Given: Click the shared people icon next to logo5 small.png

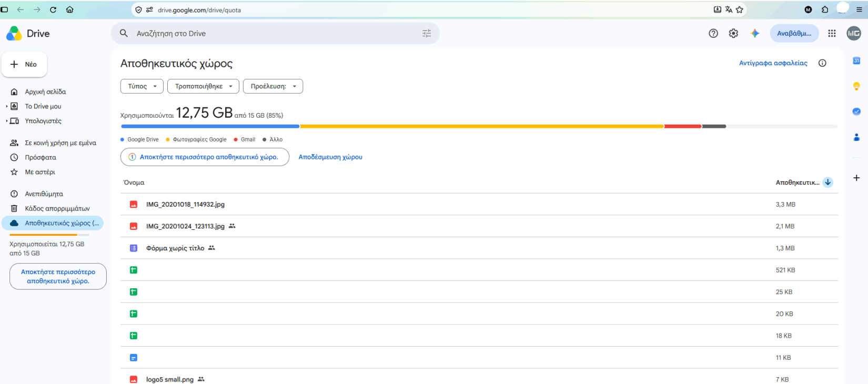Looking at the screenshot, I should click(201, 379).
